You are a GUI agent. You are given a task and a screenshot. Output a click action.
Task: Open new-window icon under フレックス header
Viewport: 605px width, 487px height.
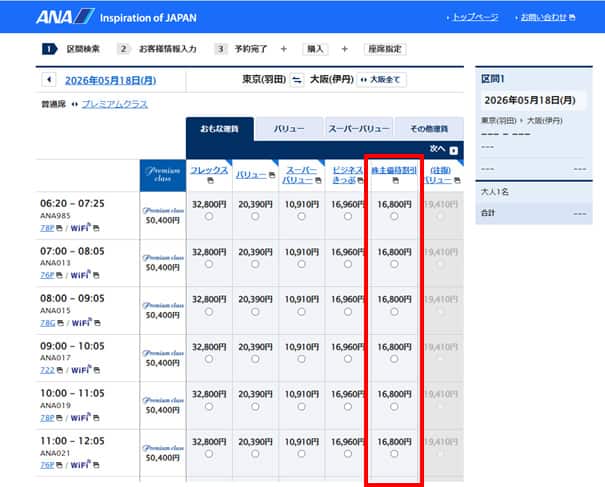point(209,182)
